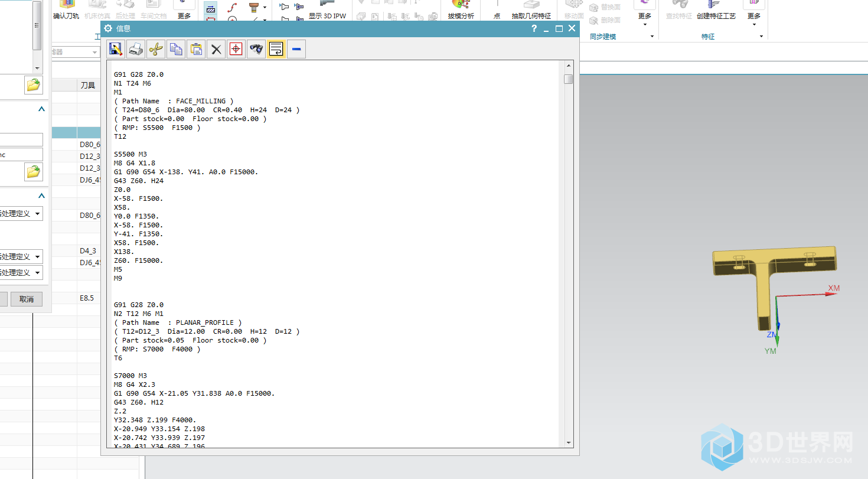Click the red crosshair target icon
The width and height of the screenshot is (868, 479).
tap(236, 50)
